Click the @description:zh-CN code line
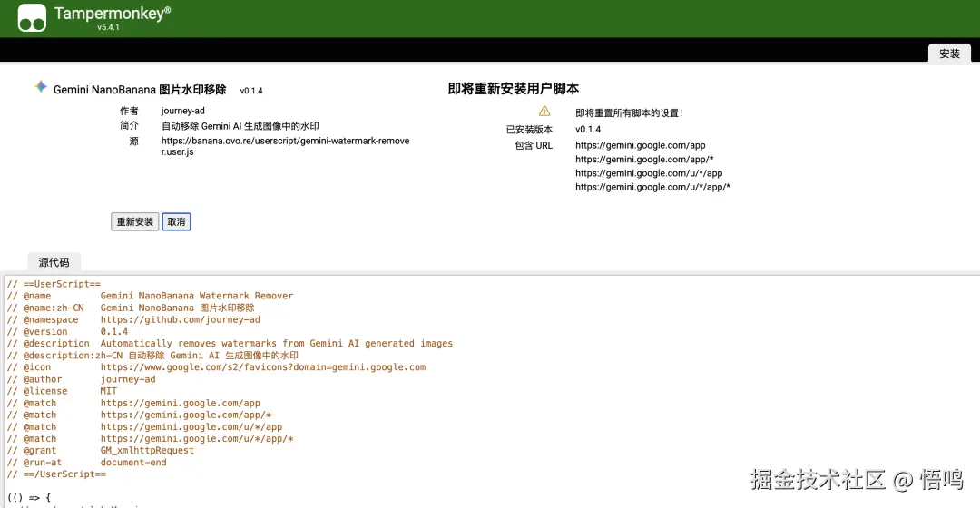980x508 pixels. coord(152,355)
